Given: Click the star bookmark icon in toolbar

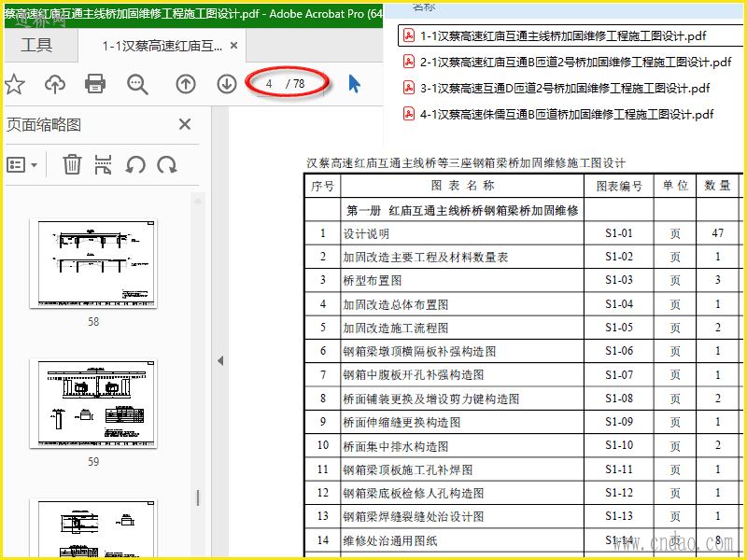Looking at the screenshot, I should 14,84.
